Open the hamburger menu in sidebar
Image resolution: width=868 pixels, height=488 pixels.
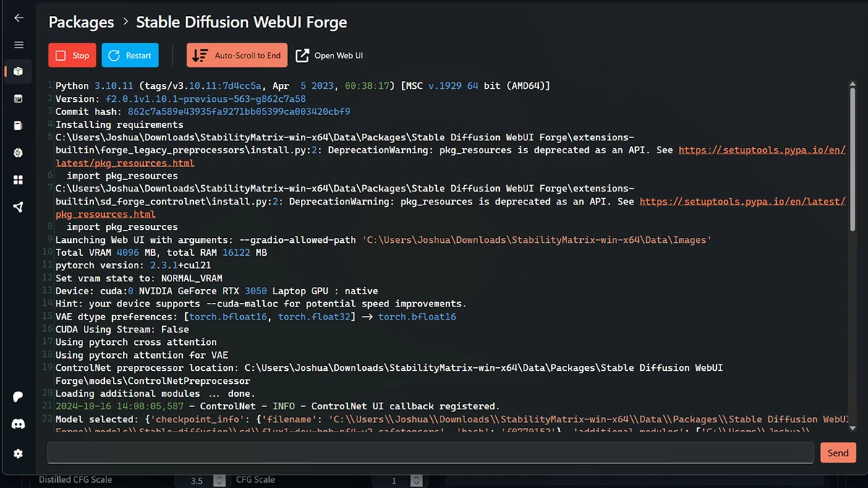[x=19, y=45]
